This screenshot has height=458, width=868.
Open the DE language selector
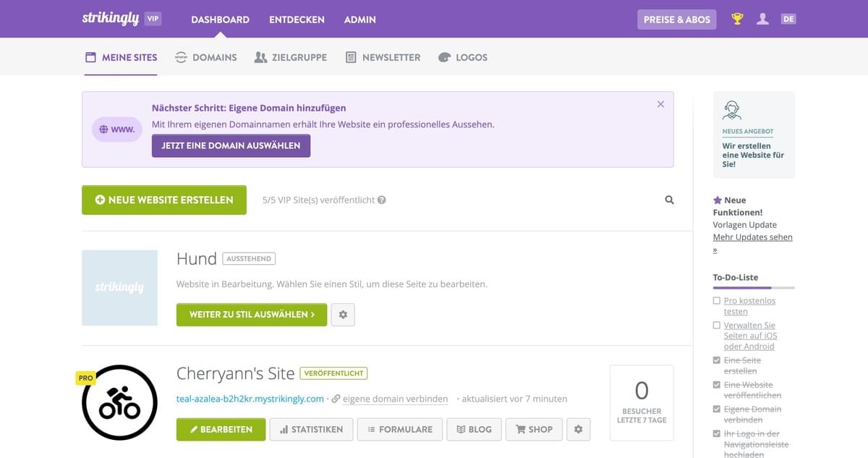(x=788, y=20)
